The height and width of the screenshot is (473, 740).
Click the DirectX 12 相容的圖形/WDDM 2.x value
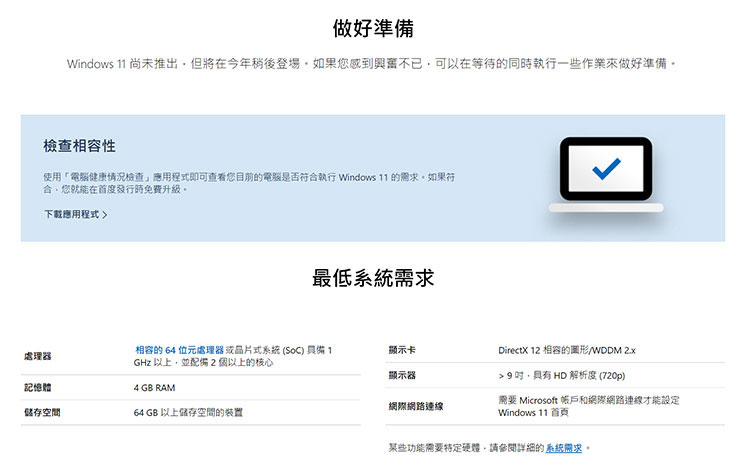(x=567, y=350)
